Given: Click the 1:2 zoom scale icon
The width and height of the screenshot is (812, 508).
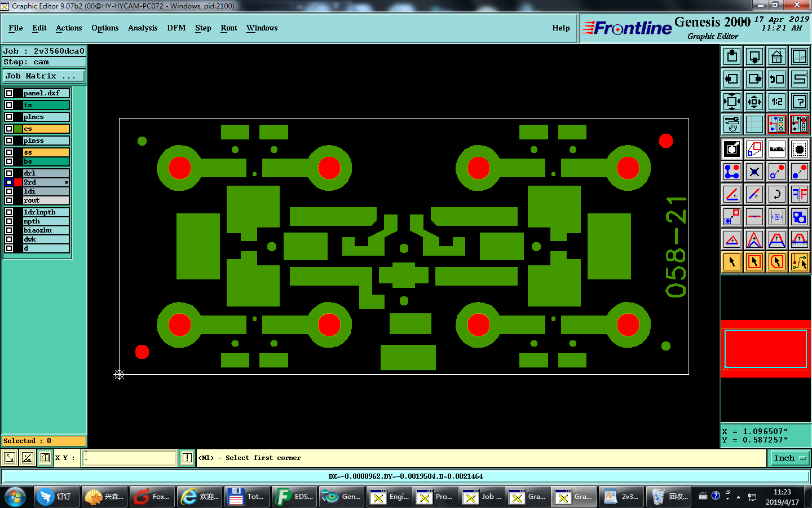Looking at the screenshot, I should coord(777,102).
